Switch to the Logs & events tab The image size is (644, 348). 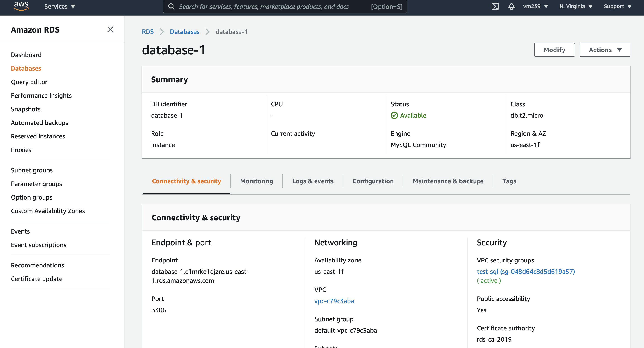tap(313, 181)
